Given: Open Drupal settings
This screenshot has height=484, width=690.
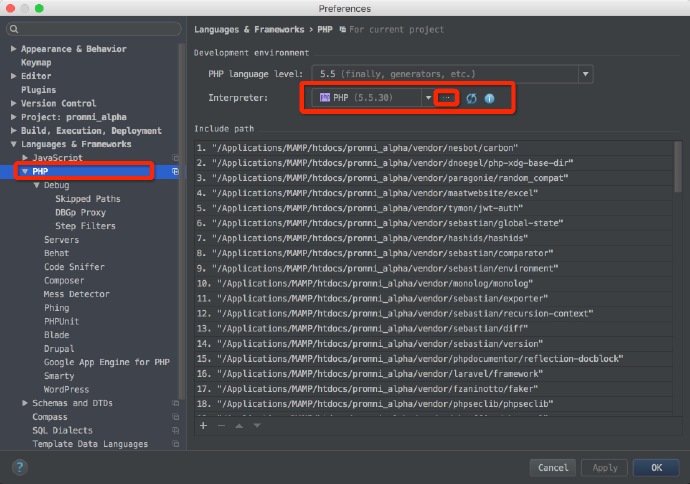Looking at the screenshot, I should pyautogui.click(x=59, y=348).
